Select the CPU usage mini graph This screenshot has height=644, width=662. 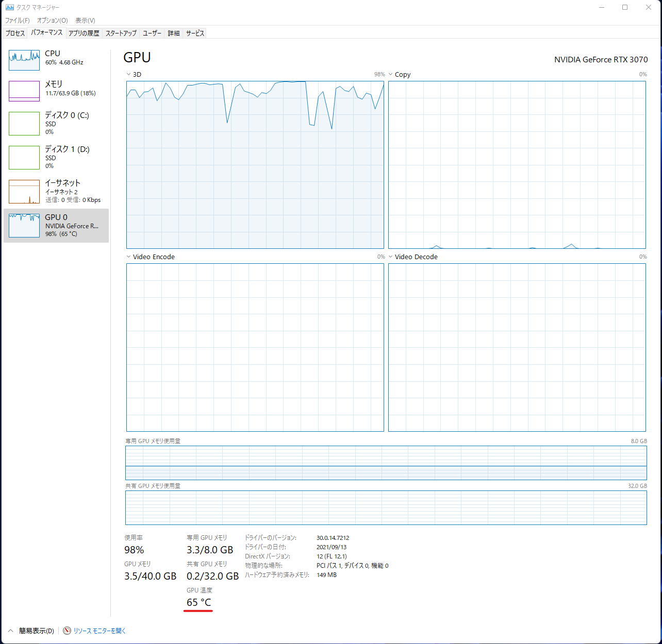(24, 60)
